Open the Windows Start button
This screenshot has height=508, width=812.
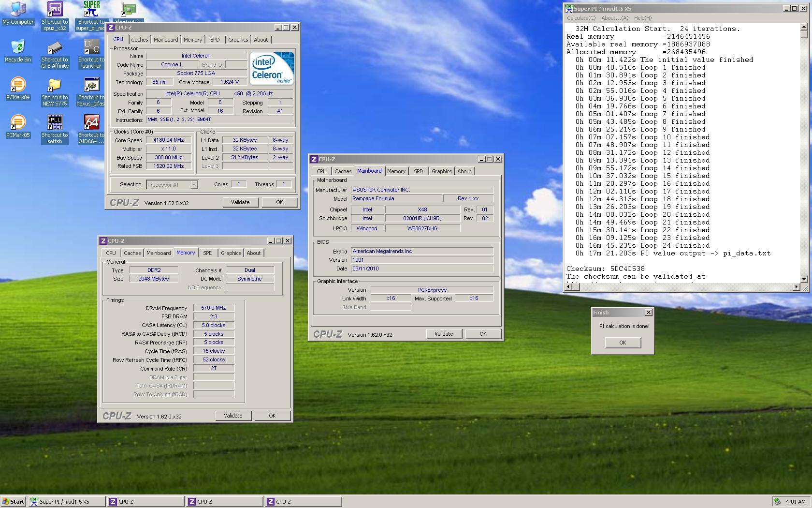14,502
